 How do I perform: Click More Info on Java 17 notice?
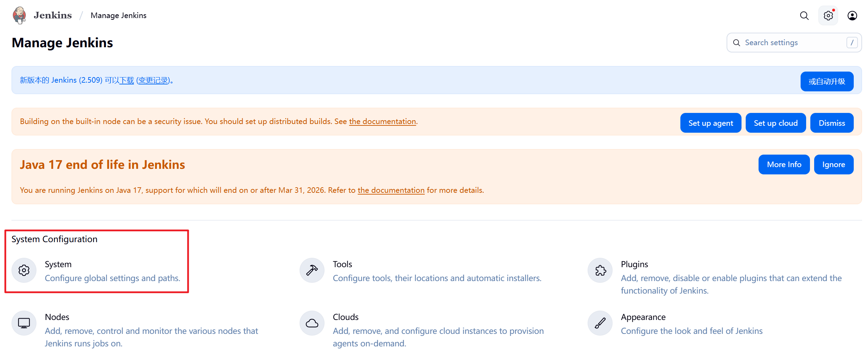[784, 165]
